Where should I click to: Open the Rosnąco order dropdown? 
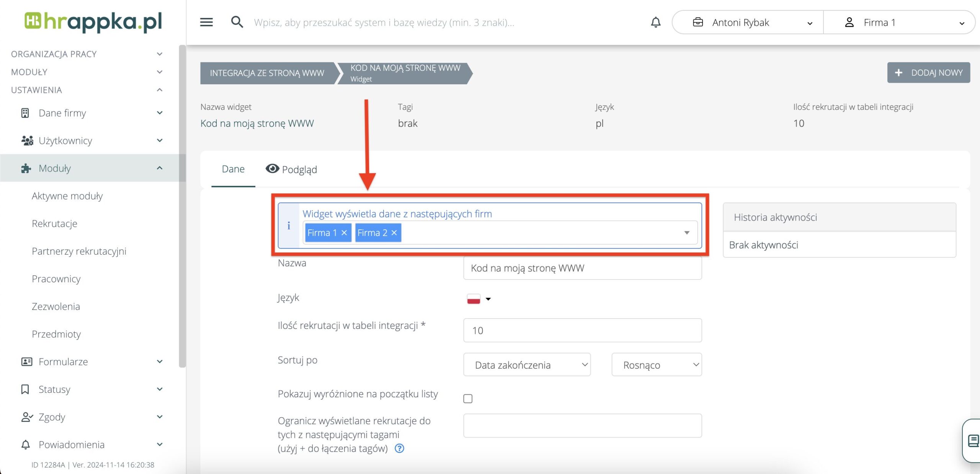click(656, 365)
